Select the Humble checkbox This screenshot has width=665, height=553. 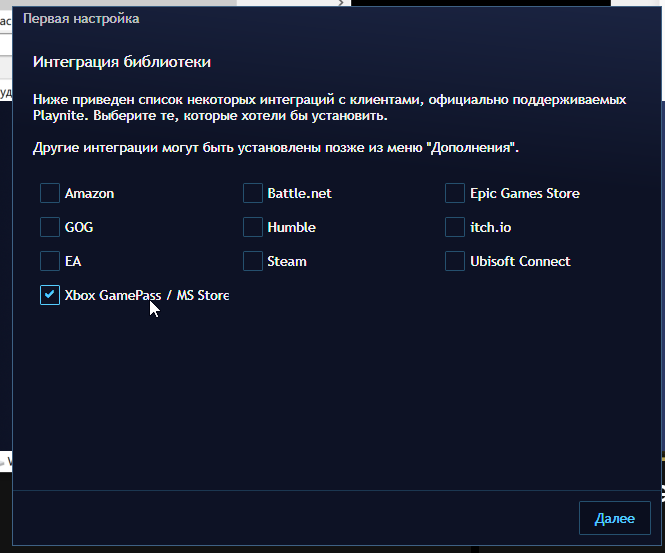click(253, 227)
